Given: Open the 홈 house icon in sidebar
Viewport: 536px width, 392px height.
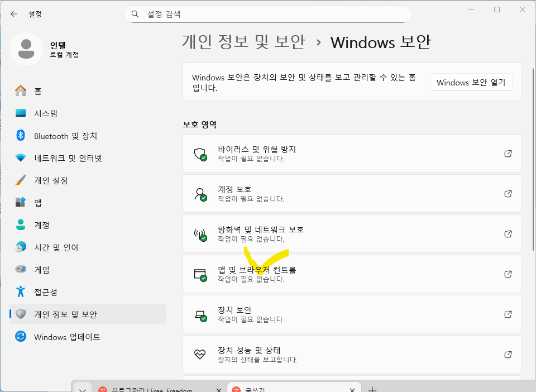Looking at the screenshot, I should pos(21,91).
